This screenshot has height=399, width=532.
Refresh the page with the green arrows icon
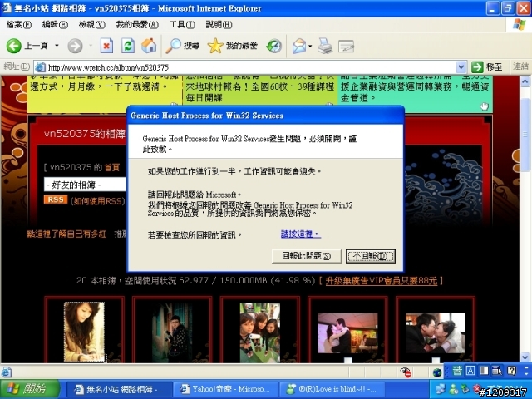(x=128, y=46)
